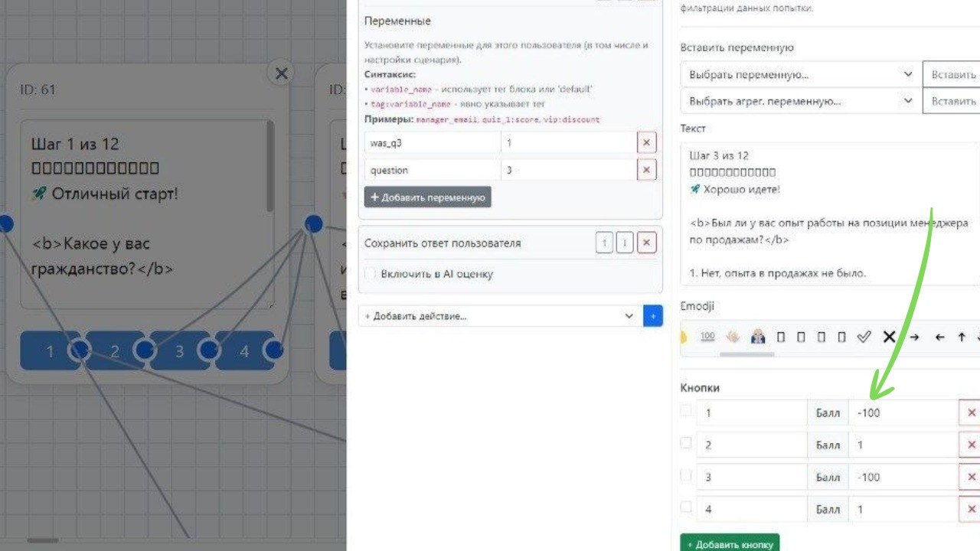Click was_q3 variable name field
The height and width of the screenshot is (551, 980).
tap(433, 142)
